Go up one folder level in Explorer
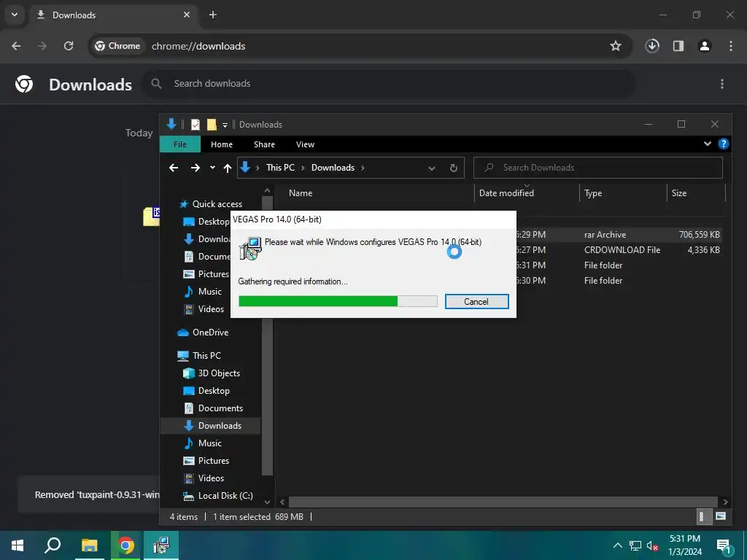Screen dimensions: 747x560 (228, 168)
